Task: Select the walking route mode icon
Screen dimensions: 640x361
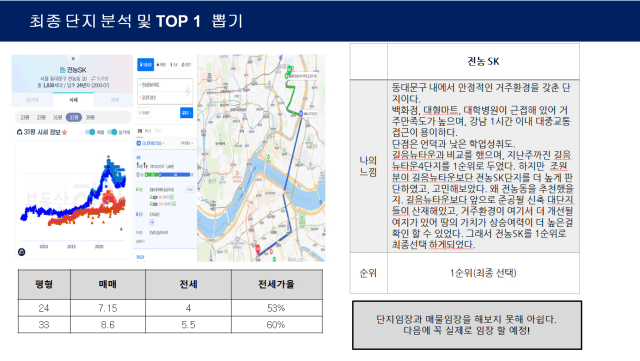Action: coord(174,65)
